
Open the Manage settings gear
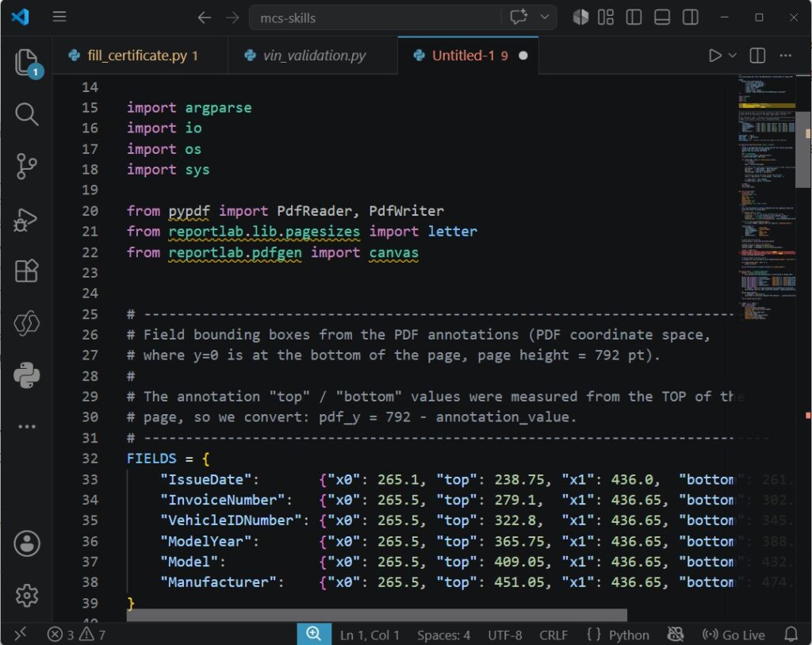pyautogui.click(x=26, y=595)
